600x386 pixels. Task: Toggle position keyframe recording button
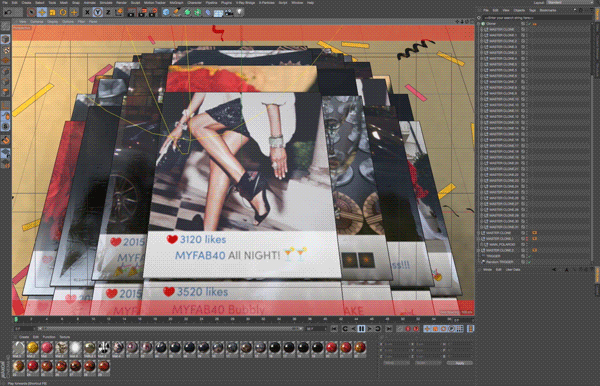click(427, 329)
